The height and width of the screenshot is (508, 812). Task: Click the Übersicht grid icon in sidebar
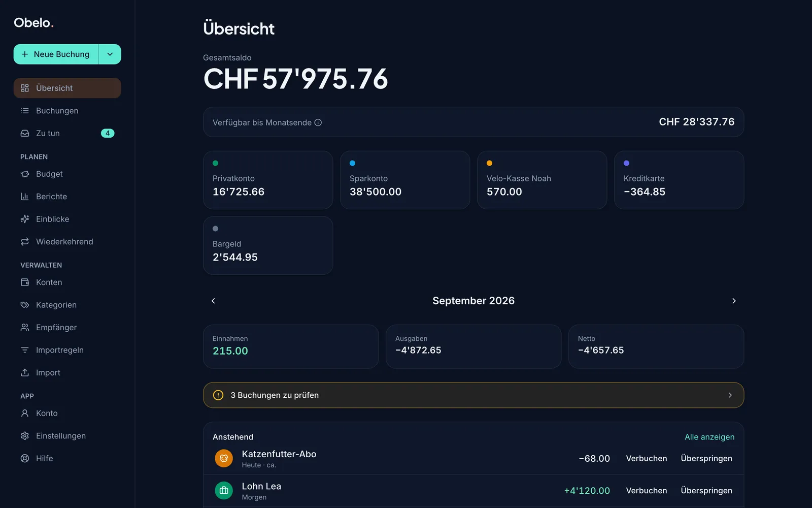coord(24,88)
